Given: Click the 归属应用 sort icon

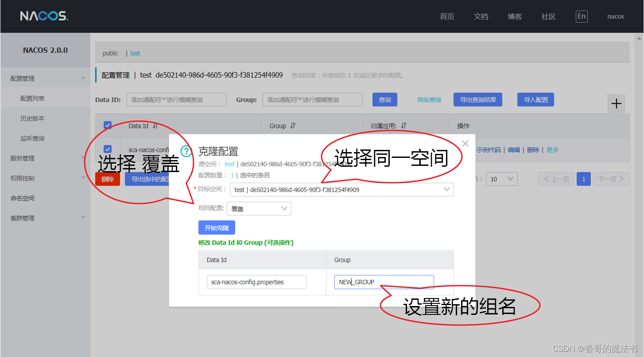Looking at the screenshot, I should tap(403, 126).
